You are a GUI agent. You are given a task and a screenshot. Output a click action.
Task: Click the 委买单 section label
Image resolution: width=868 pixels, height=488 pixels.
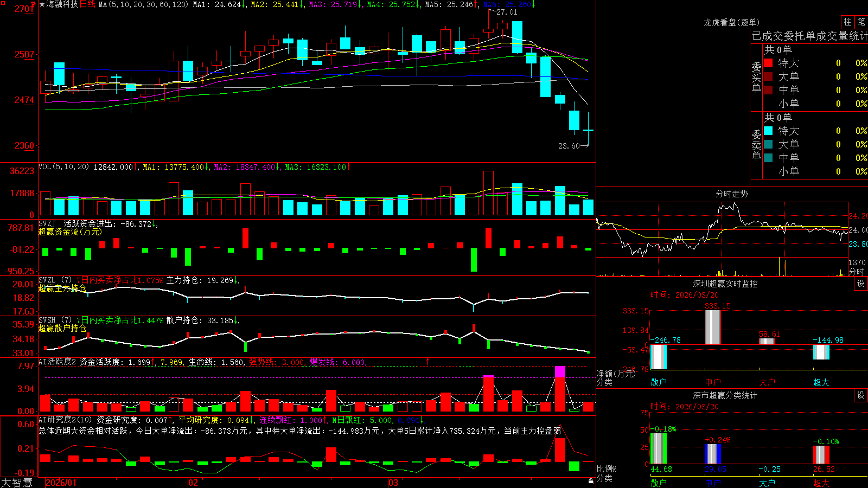click(x=756, y=78)
